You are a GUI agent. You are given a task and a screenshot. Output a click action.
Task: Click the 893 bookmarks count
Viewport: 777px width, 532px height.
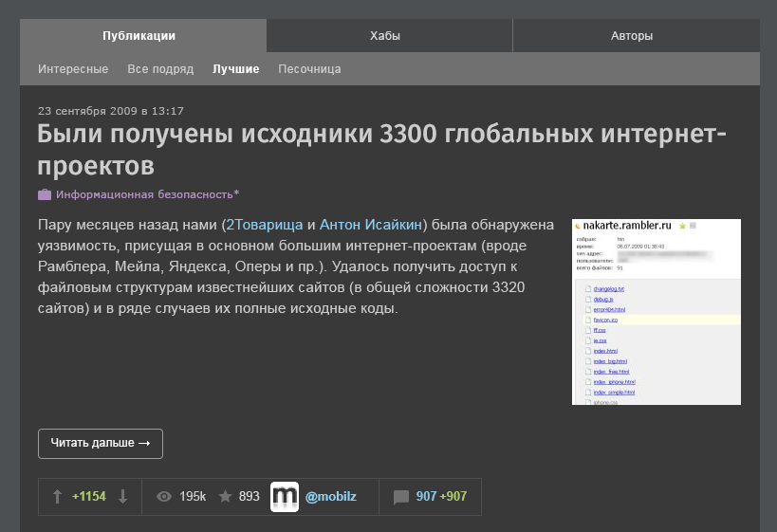point(250,496)
